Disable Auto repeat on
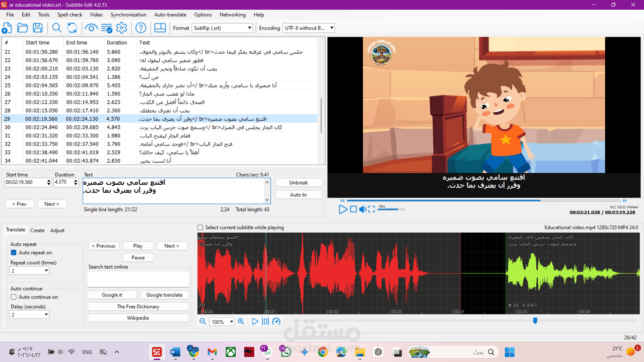Screen dimensions: 644x362 13,252
